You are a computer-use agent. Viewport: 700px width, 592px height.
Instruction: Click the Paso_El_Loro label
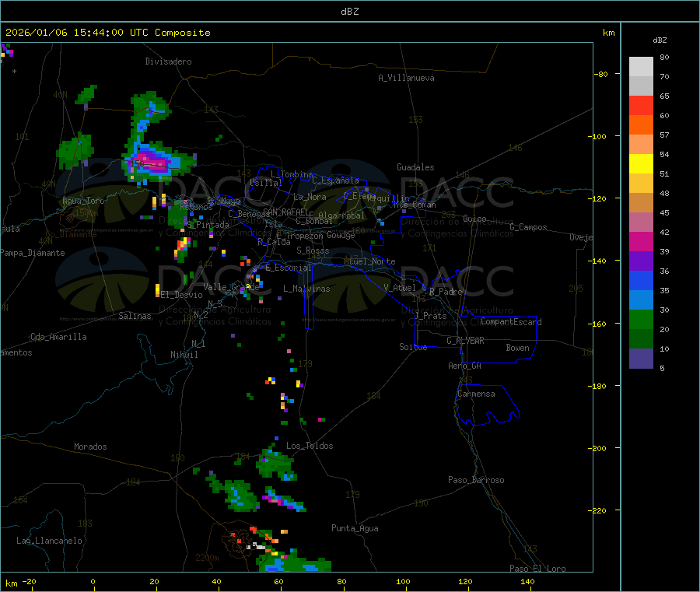[537, 569]
